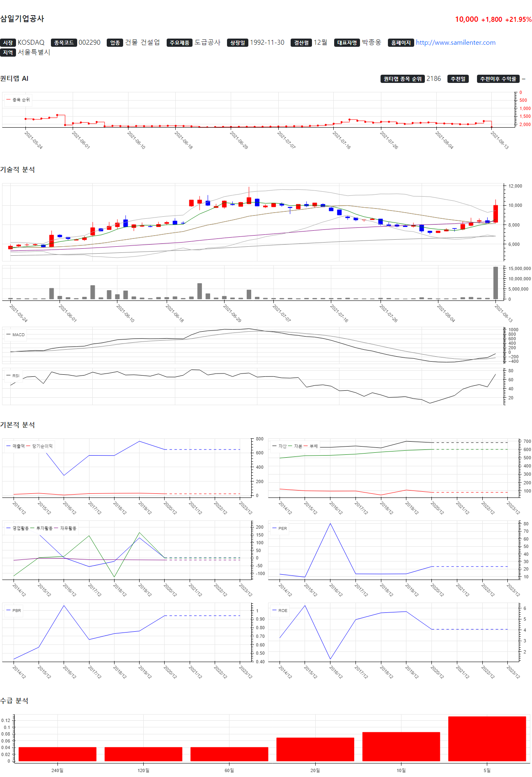Viewport: 532px width, 777px height.
Task: Select the price change +1,800
Action: (x=492, y=19)
